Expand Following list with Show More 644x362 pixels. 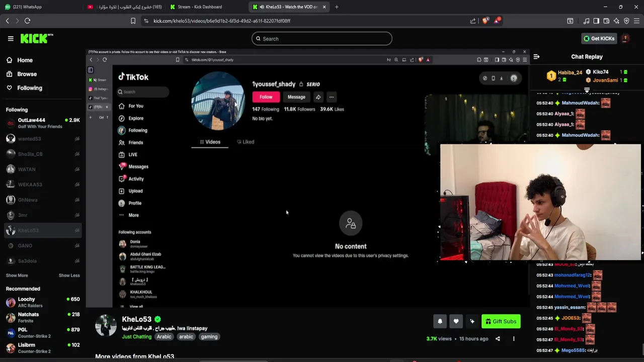coord(17,276)
